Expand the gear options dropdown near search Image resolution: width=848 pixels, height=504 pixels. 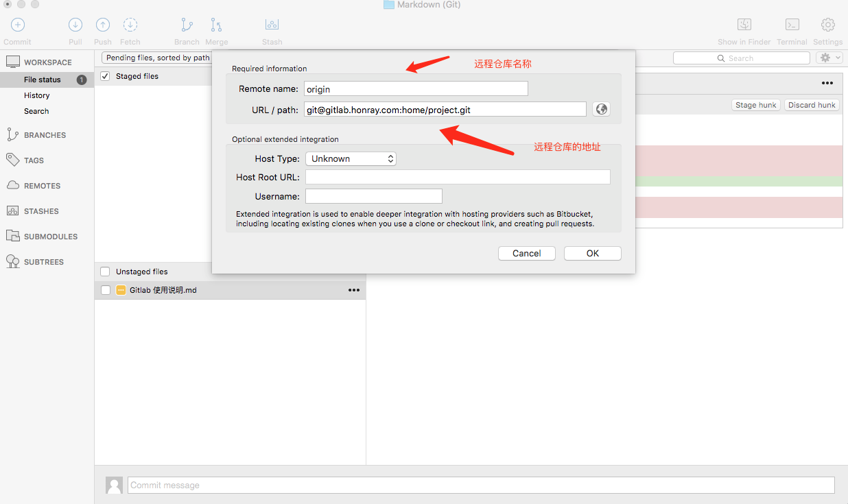(x=829, y=58)
